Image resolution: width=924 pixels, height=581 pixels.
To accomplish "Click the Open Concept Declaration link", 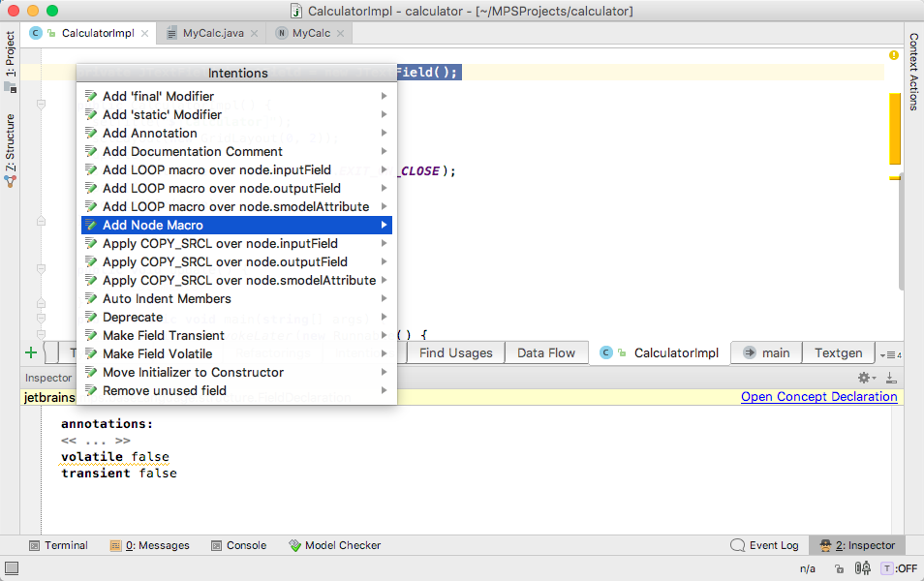I will pyautogui.click(x=818, y=397).
